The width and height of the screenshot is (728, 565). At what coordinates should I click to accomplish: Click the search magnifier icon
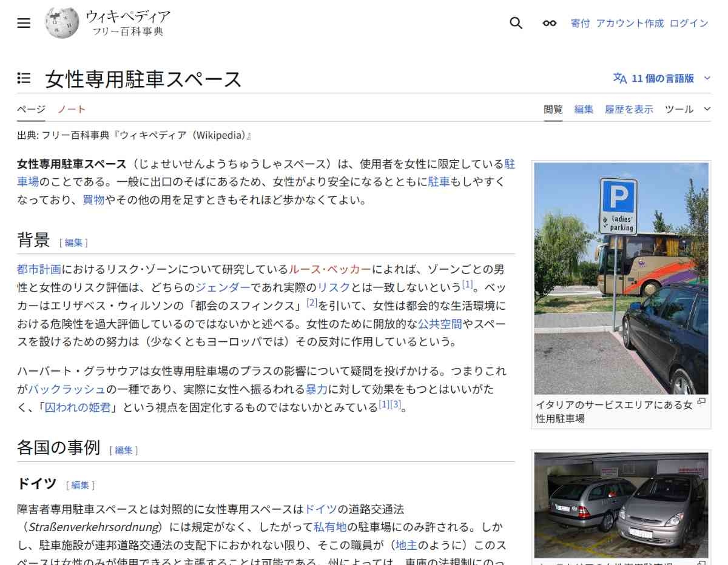pos(516,23)
